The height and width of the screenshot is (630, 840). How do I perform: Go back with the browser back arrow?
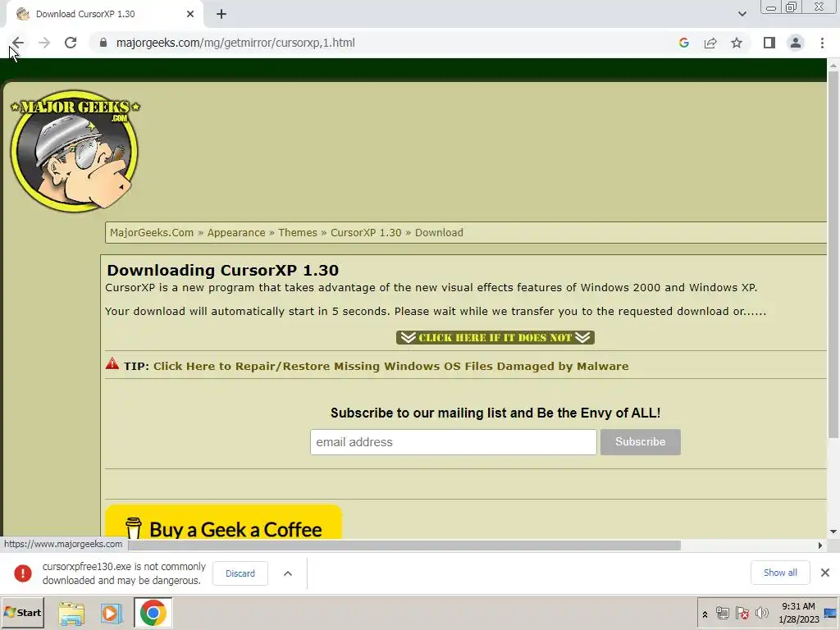(18, 43)
